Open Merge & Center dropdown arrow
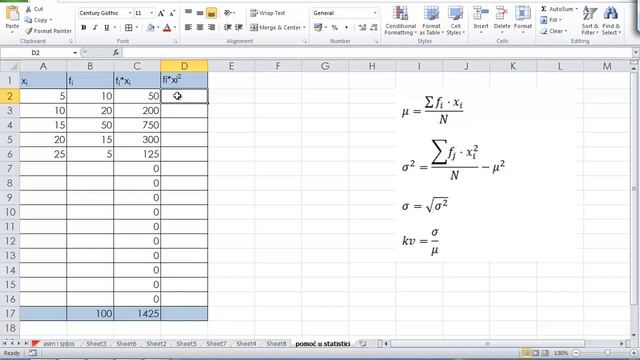 click(x=304, y=27)
